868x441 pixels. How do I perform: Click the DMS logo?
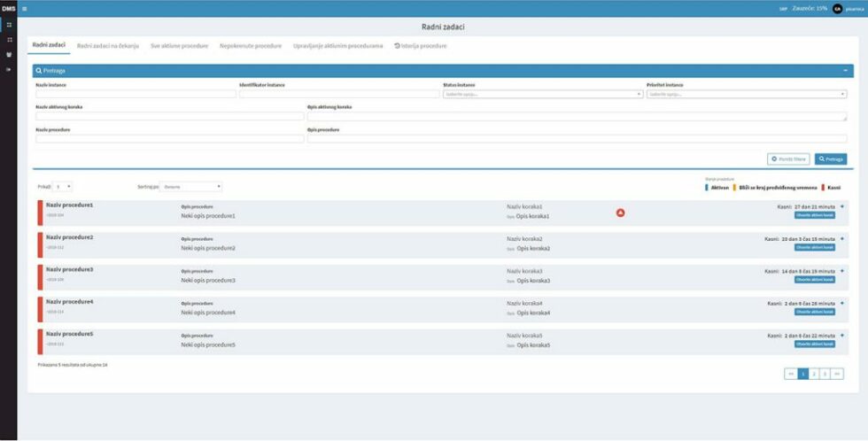[8, 9]
